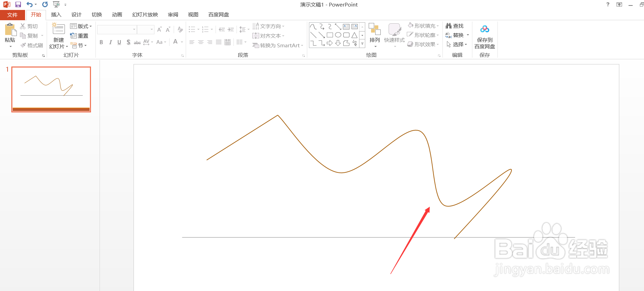Decrease font size with smaller A

click(x=168, y=29)
